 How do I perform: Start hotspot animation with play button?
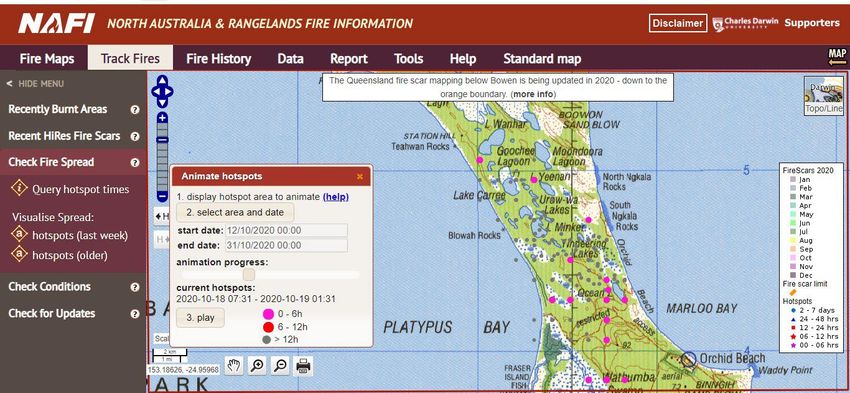(x=201, y=318)
